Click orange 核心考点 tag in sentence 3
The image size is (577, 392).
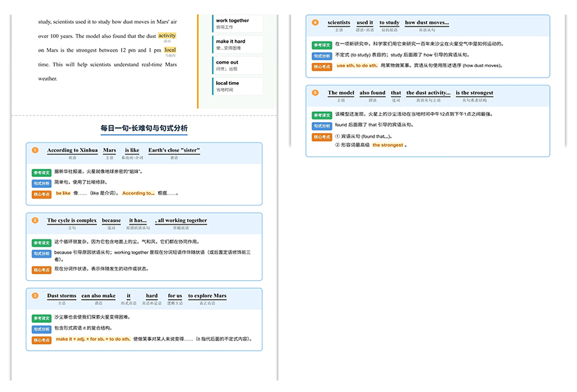[41, 340]
